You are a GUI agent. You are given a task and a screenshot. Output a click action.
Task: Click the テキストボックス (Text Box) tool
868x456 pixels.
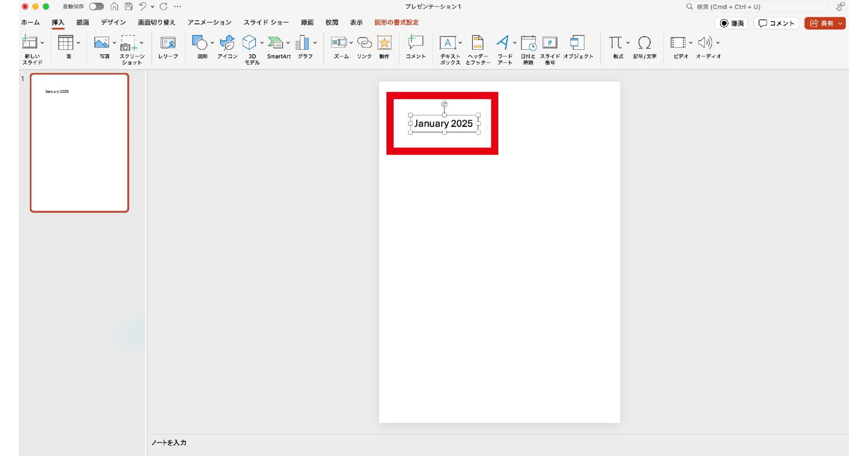[448, 43]
